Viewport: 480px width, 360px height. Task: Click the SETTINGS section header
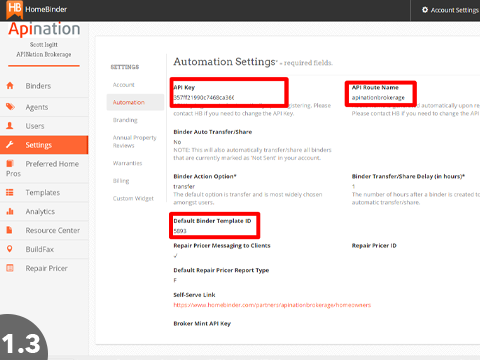[125, 67]
